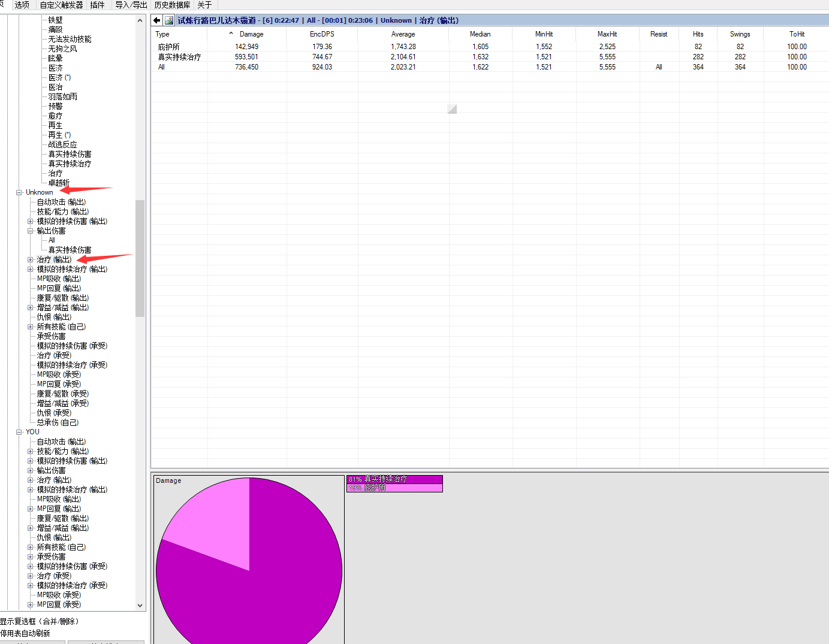Image resolution: width=829 pixels, height=644 pixels.
Task: Open the 自定义触发器 tab
Action: (x=62, y=5)
